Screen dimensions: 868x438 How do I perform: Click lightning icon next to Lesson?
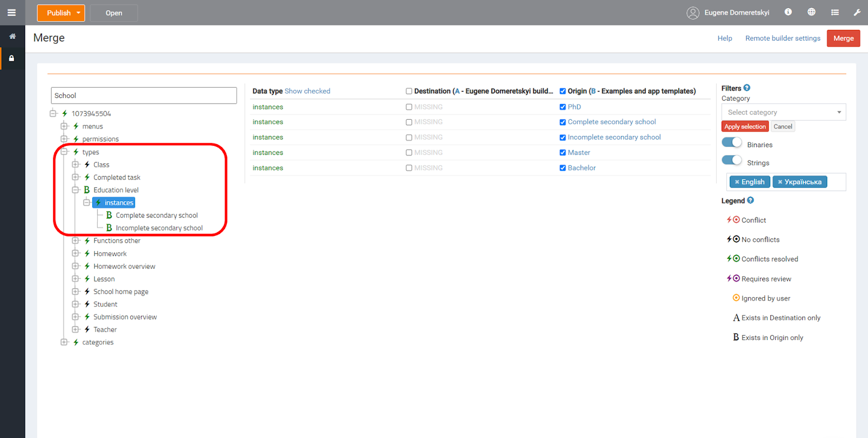[87, 279]
